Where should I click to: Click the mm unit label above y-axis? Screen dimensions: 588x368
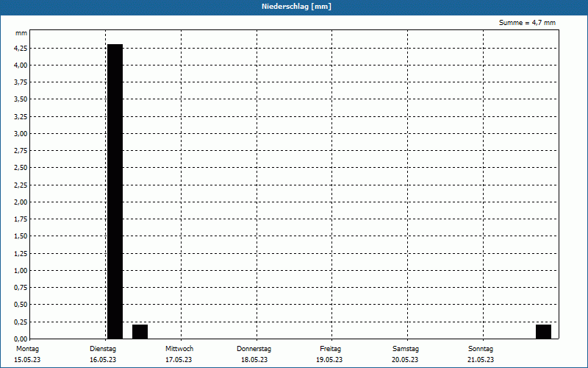(x=21, y=33)
